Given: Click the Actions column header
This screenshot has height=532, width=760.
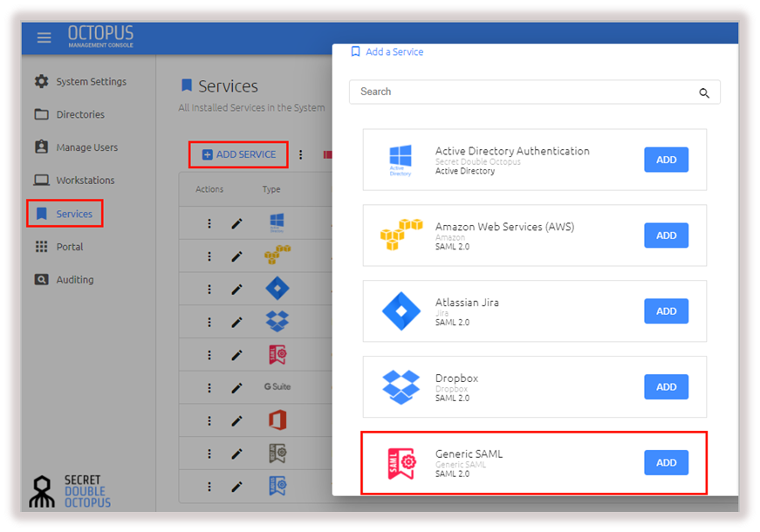Looking at the screenshot, I should [x=209, y=189].
